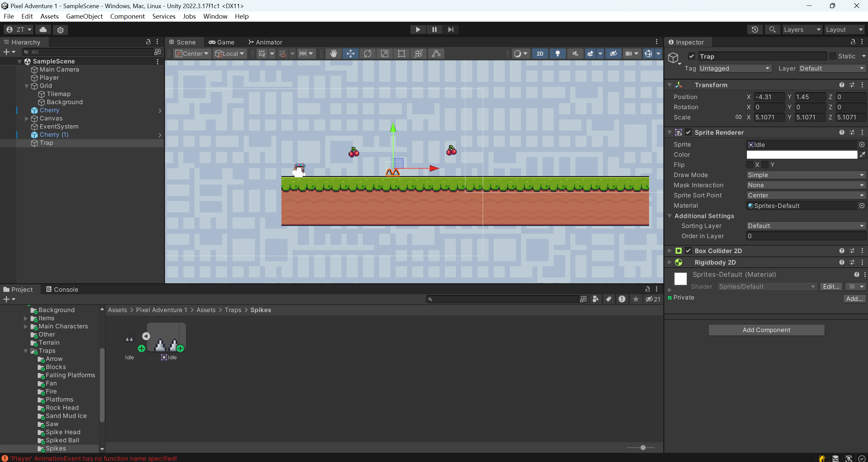The width and height of the screenshot is (868, 462).
Task: Mute scene audio in the Scene toolbar
Action: point(575,53)
